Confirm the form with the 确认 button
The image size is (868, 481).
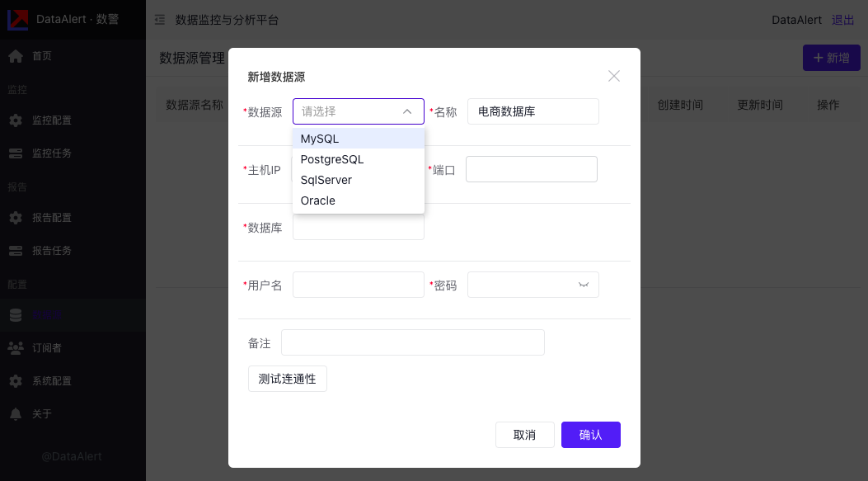[590, 435]
